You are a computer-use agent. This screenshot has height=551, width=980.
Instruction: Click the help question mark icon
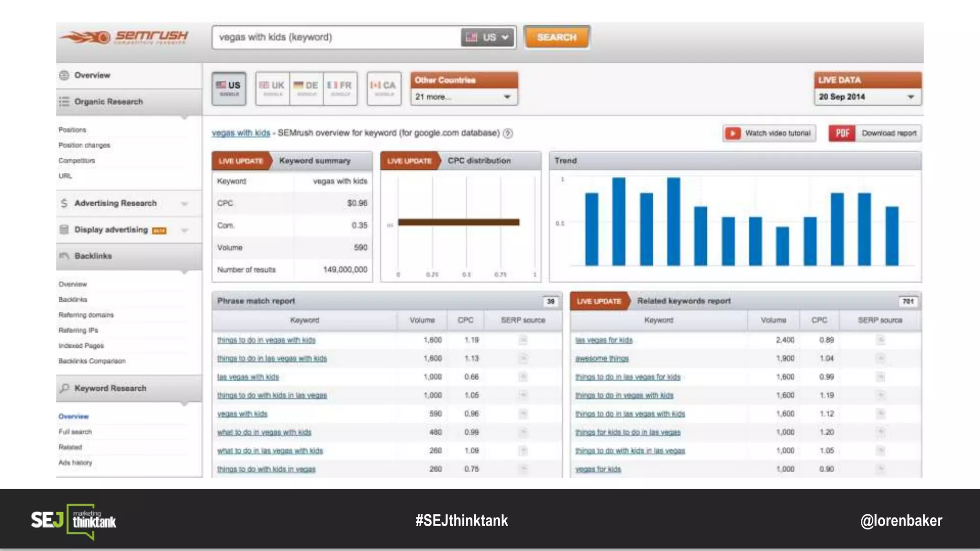point(508,133)
